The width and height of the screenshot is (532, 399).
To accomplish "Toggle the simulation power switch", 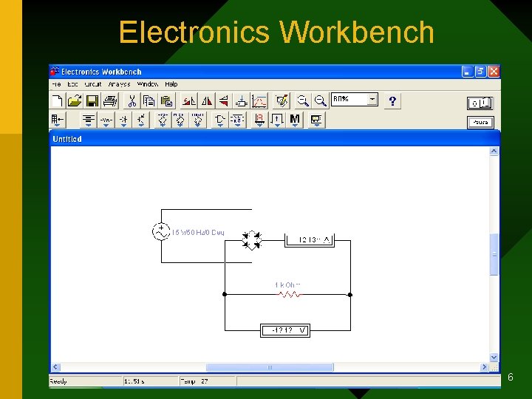I will point(480,103).
